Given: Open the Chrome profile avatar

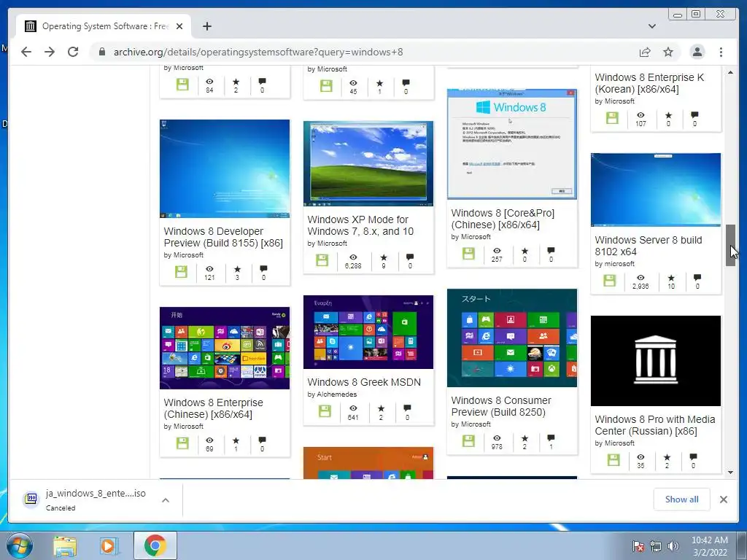Looking at the screenshot, I should point(697,52).
